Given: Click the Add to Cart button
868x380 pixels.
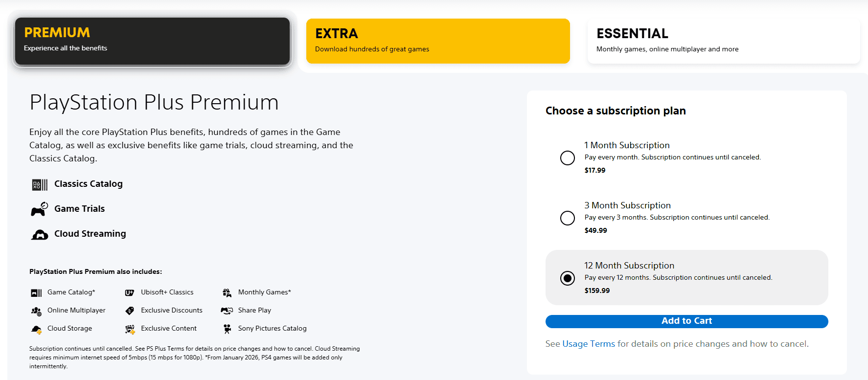Looking at the screenshot, I should point(687,321).
